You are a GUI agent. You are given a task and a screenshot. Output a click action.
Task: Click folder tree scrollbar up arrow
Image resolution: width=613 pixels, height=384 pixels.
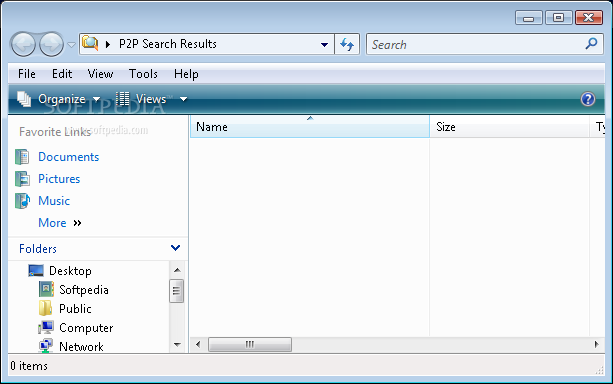coord(177,270)
